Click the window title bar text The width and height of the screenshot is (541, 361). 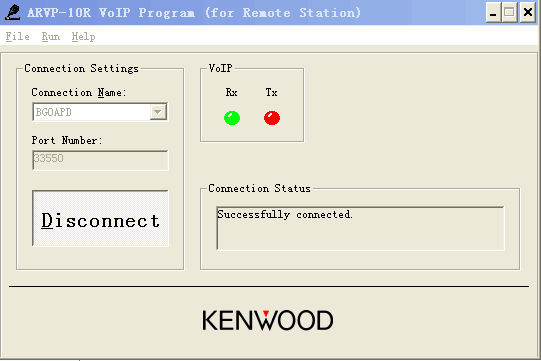click(194, 13)
